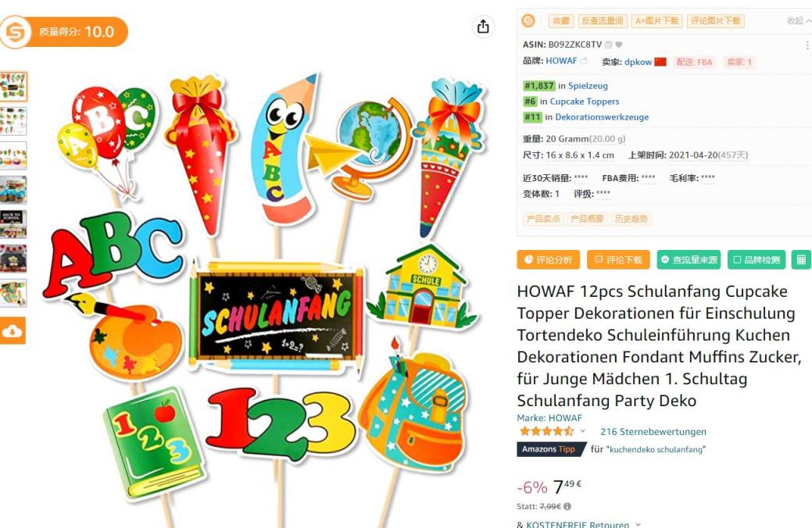
Task: Expand the star rating dropdown chevron
Action: [x=582, y=430]
